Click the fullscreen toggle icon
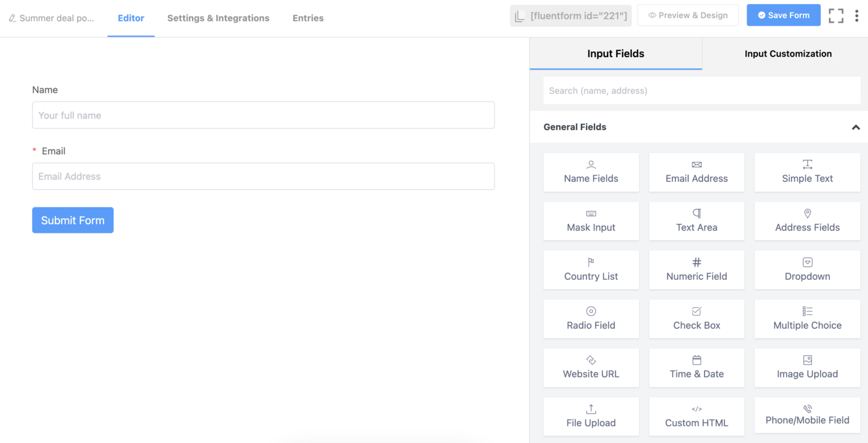The width and height of the screenshot is (868, 443). pos(836,16)
